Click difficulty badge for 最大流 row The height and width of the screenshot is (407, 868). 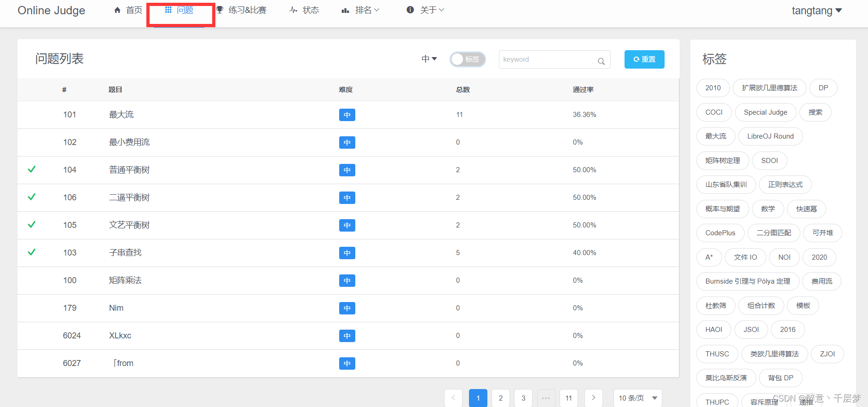tap(347, 115)
